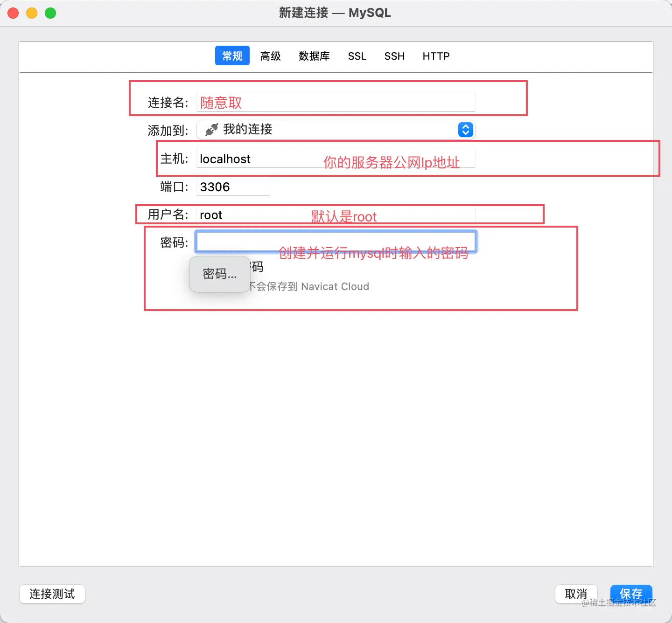This screenshot has width=672, height=623.
Task: Click the plug icon beside 我的连接
Action: [212, 130]
